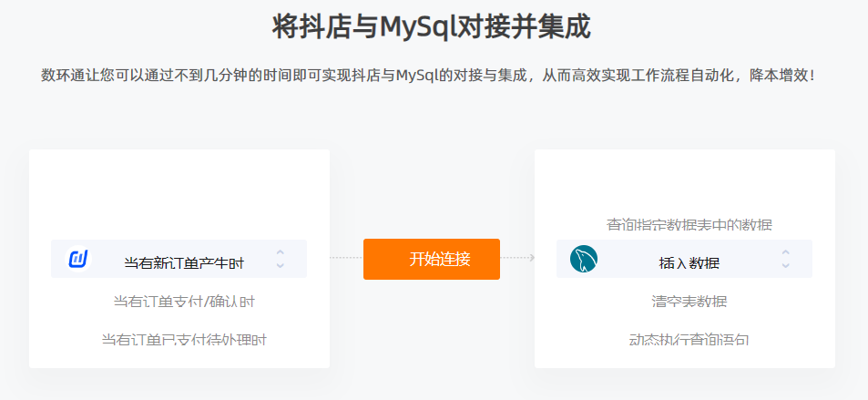Image resolution: width=868 pixels, height=400 pixels.
Task: Select the 插入数据 action field
Action: [684, 259]
